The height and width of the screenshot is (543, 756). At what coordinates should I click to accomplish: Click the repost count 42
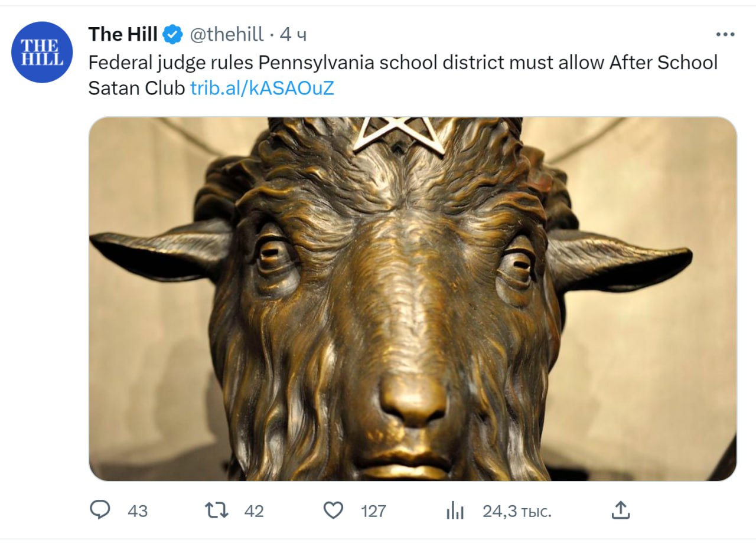[x=254, y=511]
